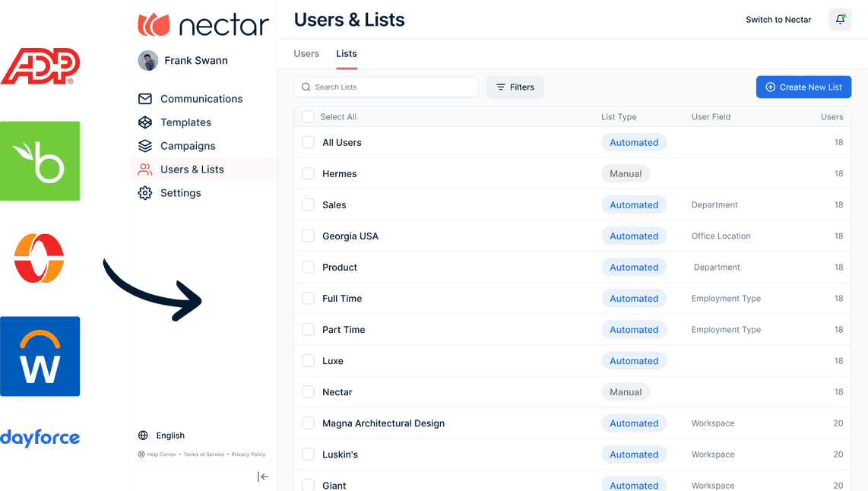
Task: Check the Full Time list checkbox
Action: tap(309, 299)
